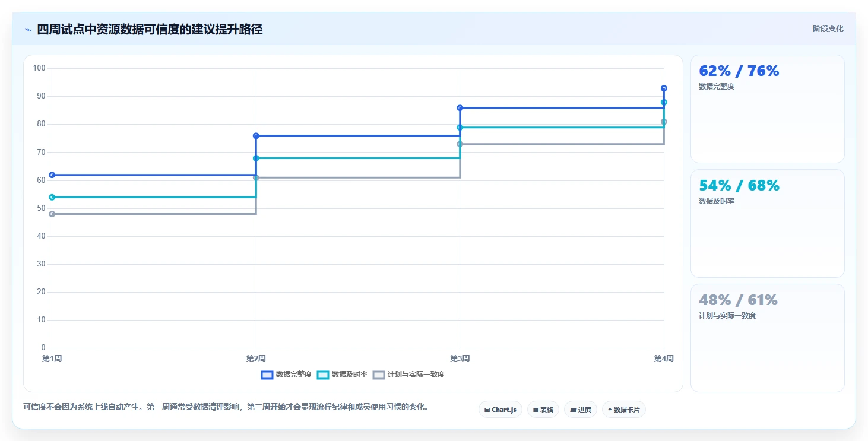Click the gray 计划与实际一致度 legend swatch
Image resolution: width=868 pixels, height=441 pixels.
pyautogui.click(x=379, y=375)
